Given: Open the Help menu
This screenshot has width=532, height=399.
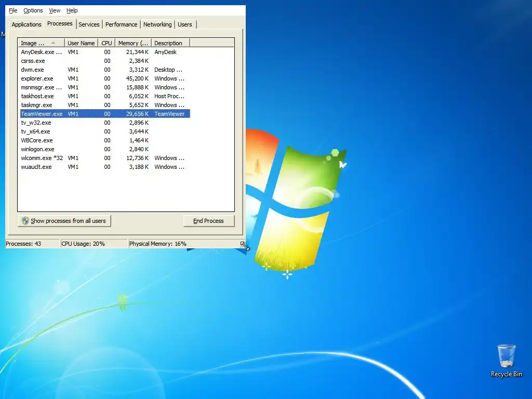Looking at the screenshot, I should (72, 10).
